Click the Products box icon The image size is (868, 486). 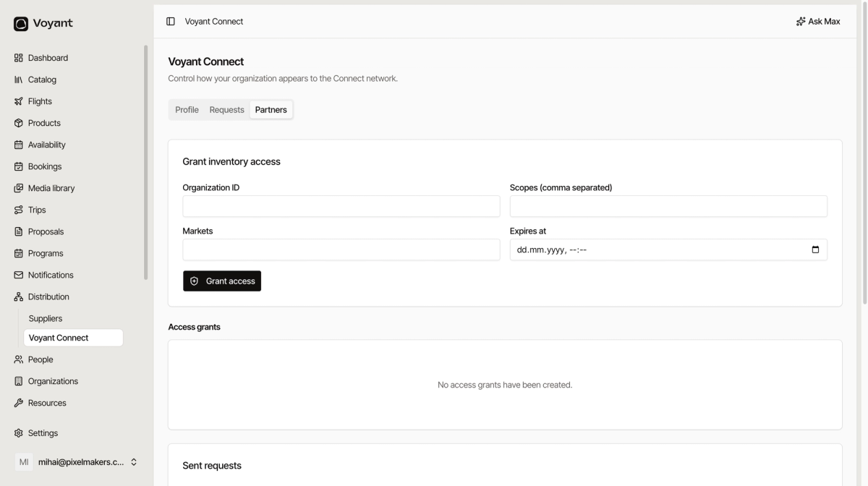pos(19,123)
